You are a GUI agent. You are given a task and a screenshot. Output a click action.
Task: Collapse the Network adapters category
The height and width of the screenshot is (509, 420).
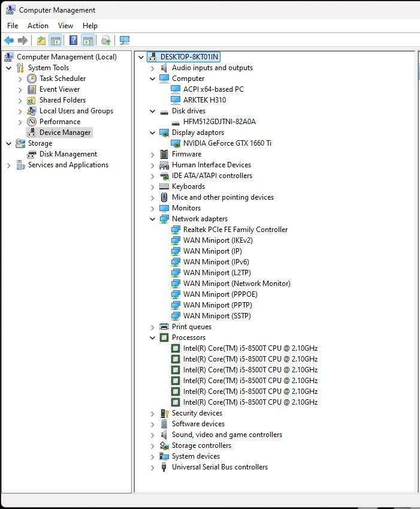[153, 219]
